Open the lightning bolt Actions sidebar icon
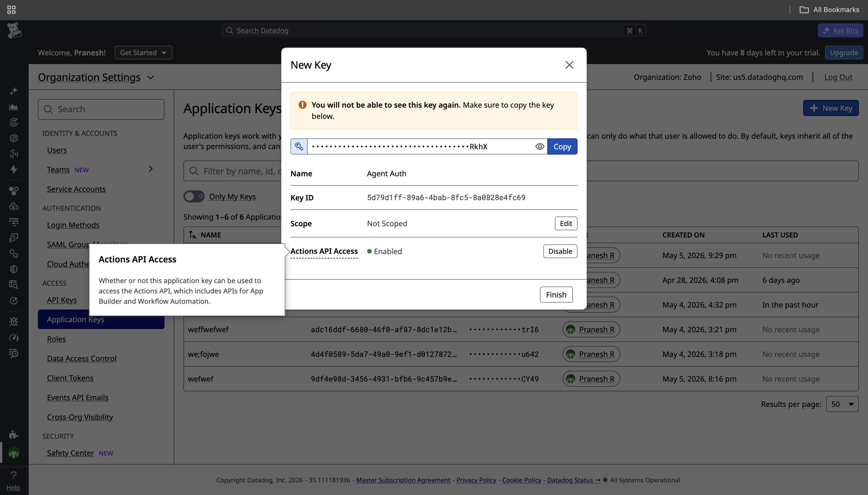Screen dimensions: 868x495 [x=13, y=169]
